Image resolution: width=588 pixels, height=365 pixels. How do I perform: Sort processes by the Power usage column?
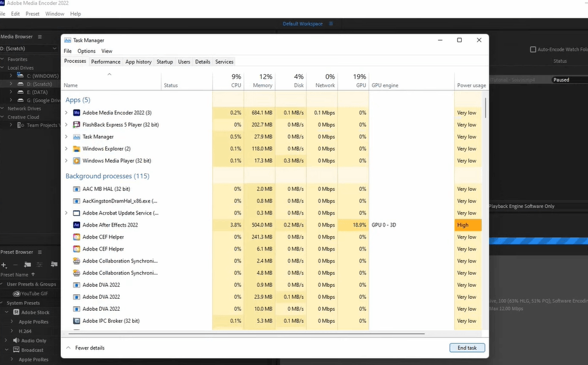coord(471,81)
